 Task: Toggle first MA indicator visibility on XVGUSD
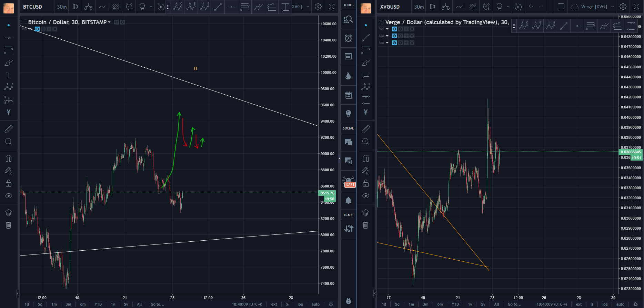(394, 36)
